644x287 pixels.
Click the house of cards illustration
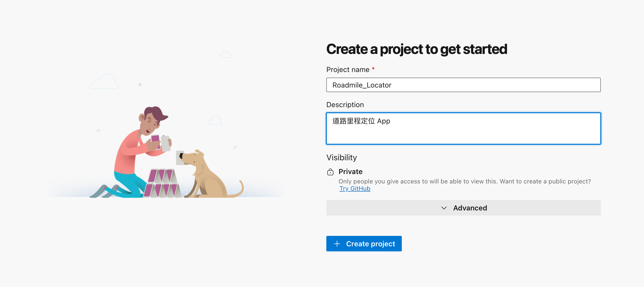point(163,183)
